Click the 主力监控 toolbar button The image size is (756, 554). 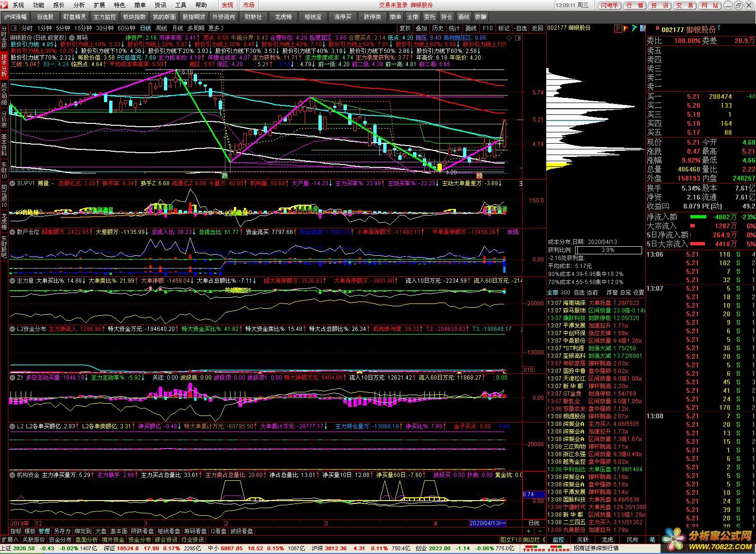[105, 17]
